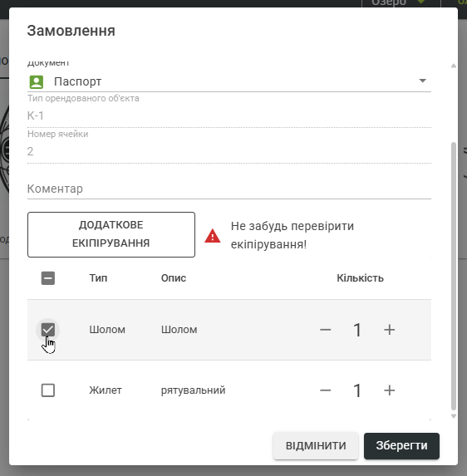Check the Жилет row checkbox
The image size is (467, 476).
click(x=48, y=390)
